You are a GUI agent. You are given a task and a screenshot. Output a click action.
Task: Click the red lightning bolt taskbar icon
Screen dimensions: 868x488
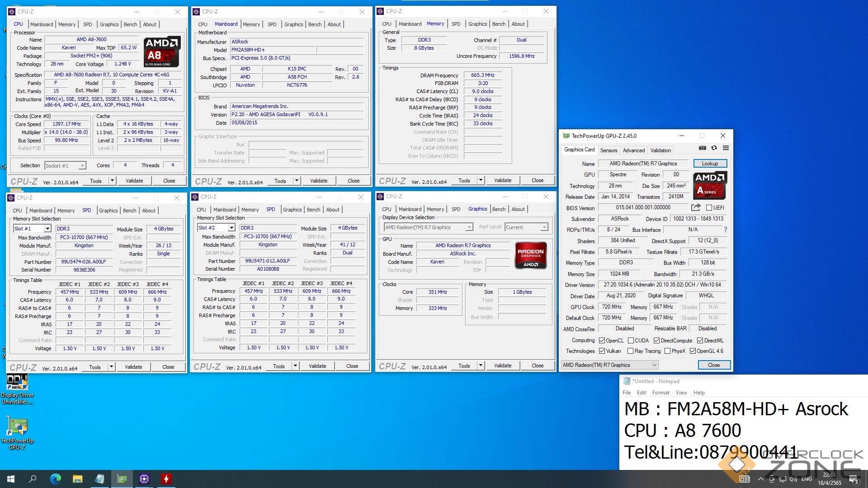pyautogui.click(x=166, y=479)
